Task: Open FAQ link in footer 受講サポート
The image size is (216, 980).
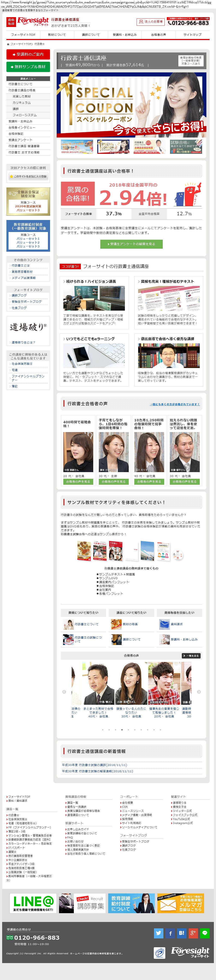Action: click(x=70, y=837)
